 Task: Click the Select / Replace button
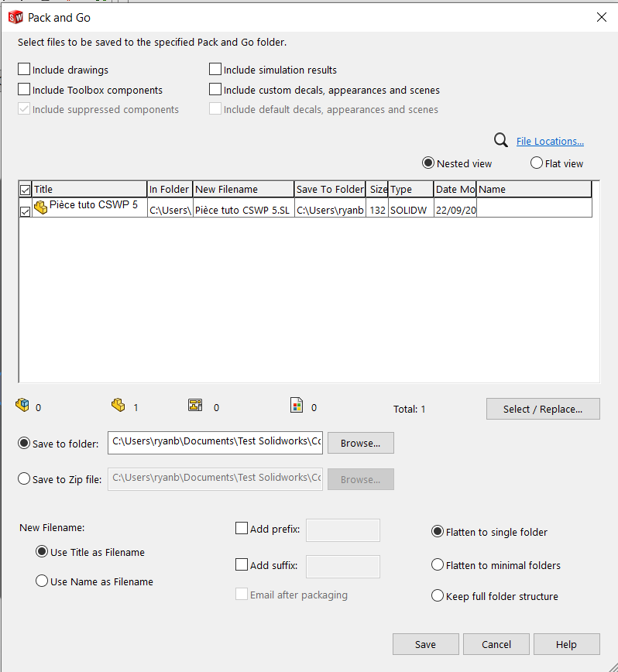pyautogui.click(x=542, y=409)
